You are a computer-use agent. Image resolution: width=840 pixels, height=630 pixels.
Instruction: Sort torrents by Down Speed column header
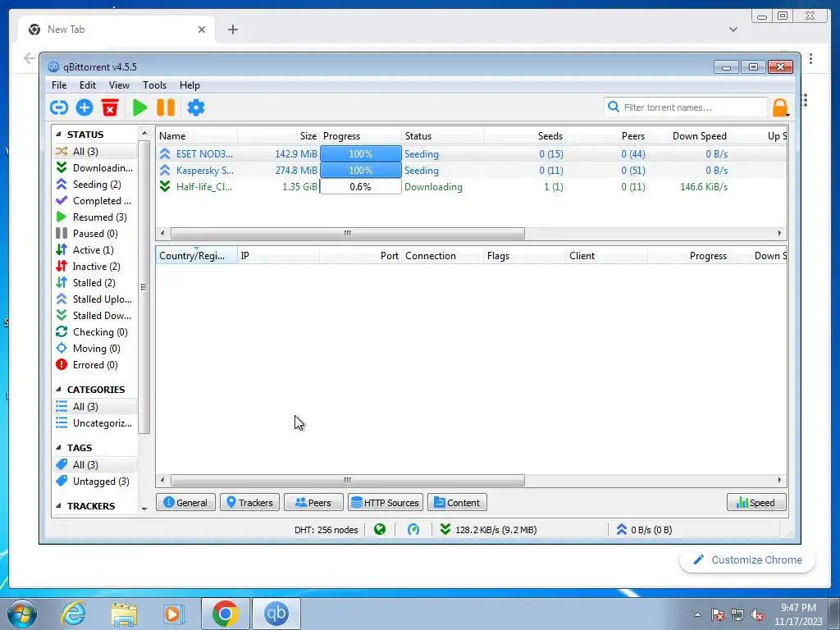690,136
